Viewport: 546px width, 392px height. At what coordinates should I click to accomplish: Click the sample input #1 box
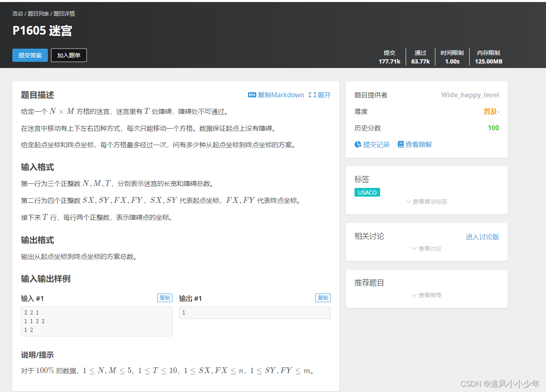point(97,321)
